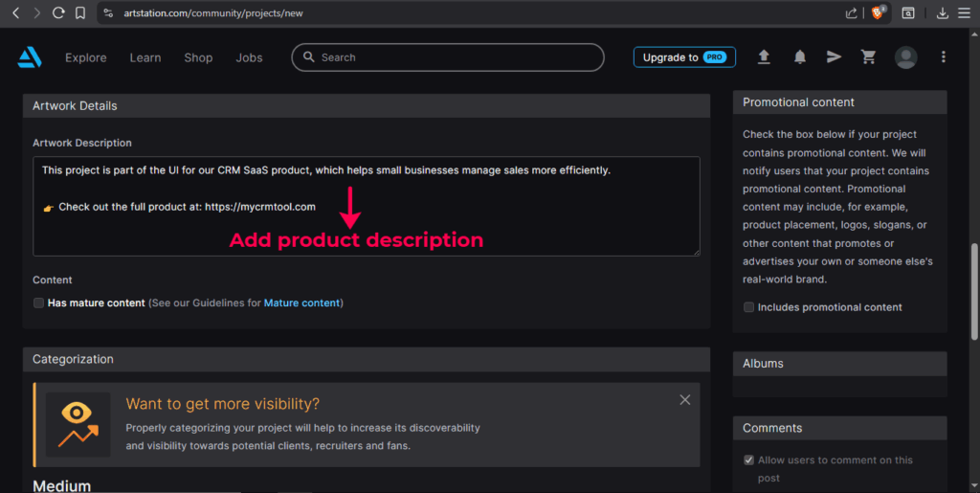
Task: Open the browser downloads icon
Action: pos(943,13)
